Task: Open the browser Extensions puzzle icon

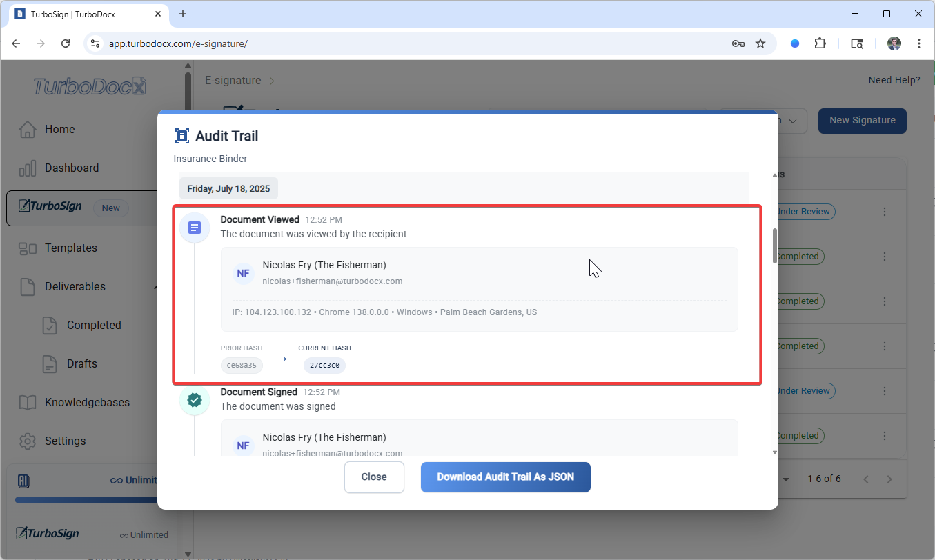Action: [x=820, y=43]
